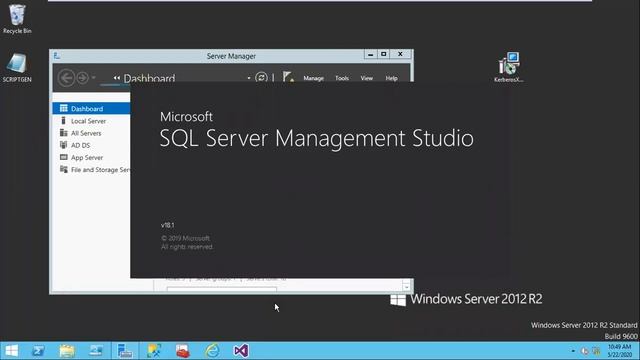
Task: Select Dashboard in the Server Manager sidebar
Action: [x=91, y=109]
